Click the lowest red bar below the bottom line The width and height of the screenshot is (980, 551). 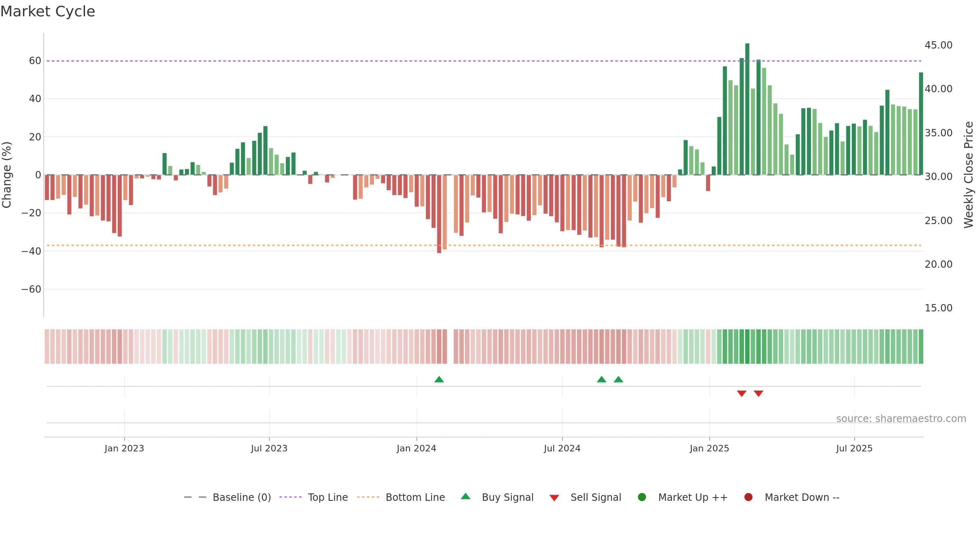coord(439,214)
